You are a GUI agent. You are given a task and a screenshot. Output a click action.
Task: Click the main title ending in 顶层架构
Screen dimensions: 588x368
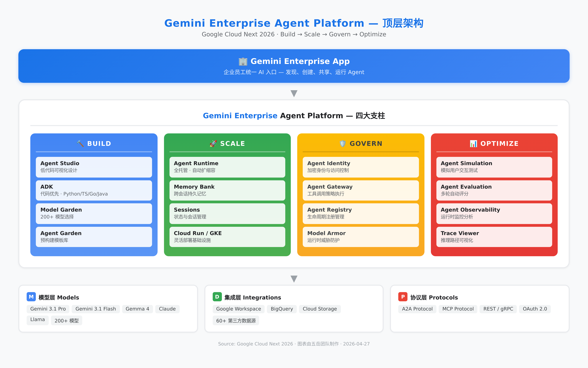pyautogui.click(x=294, y=23)
